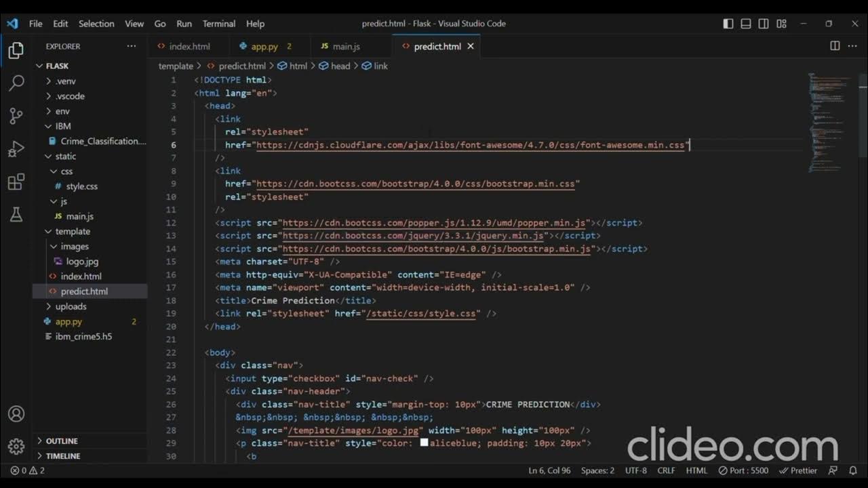
Task: Open the Selection menu
Action: 96,23
